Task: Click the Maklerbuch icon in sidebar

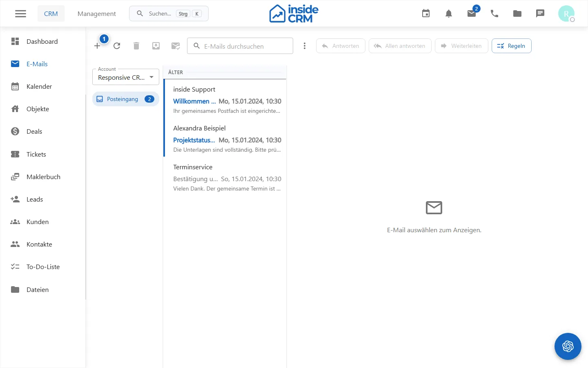Action: [x=15, y=177]
